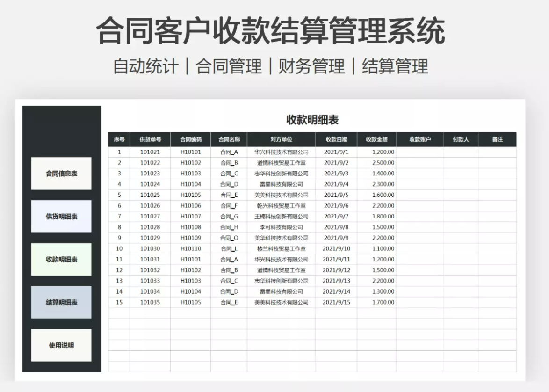The width and height of the screenshot is (549, 392).
Task: Select the 备注 column header
Action: [497, 139]
